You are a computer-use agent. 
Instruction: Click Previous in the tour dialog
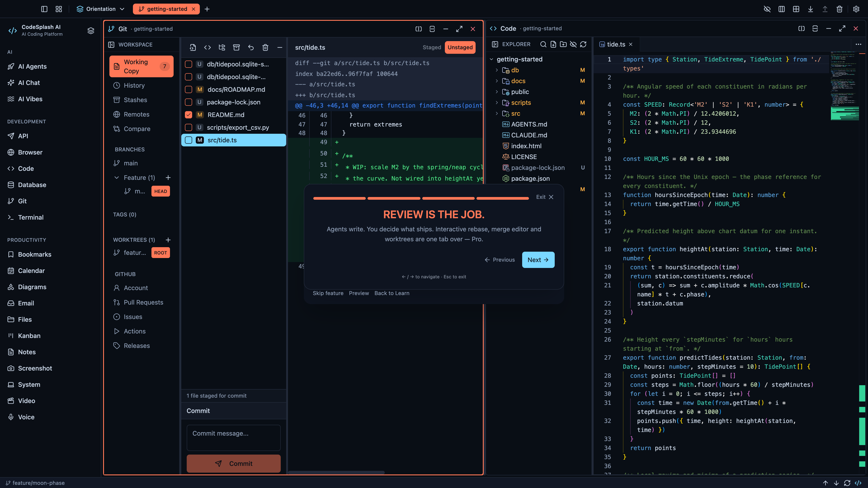[500, 260]
